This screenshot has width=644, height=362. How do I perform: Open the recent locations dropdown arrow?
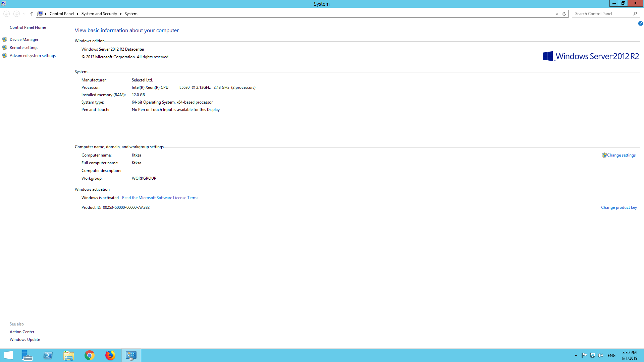[x=24, y=14]
